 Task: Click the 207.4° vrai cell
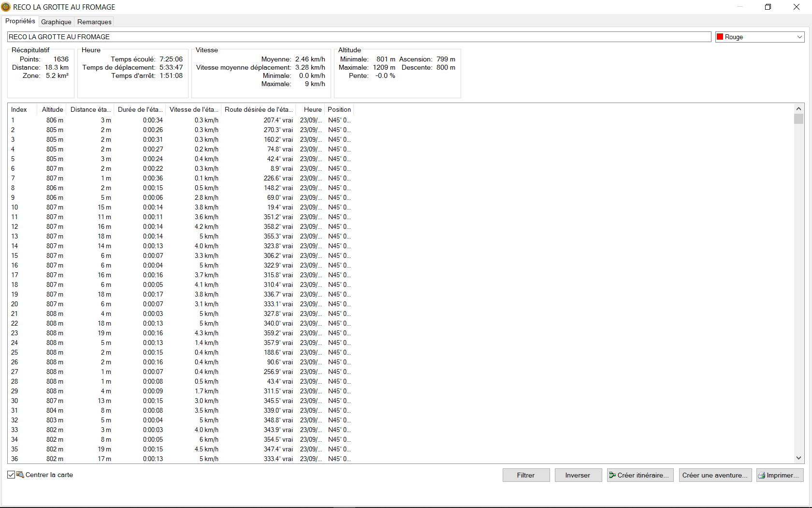coord(278,120)
